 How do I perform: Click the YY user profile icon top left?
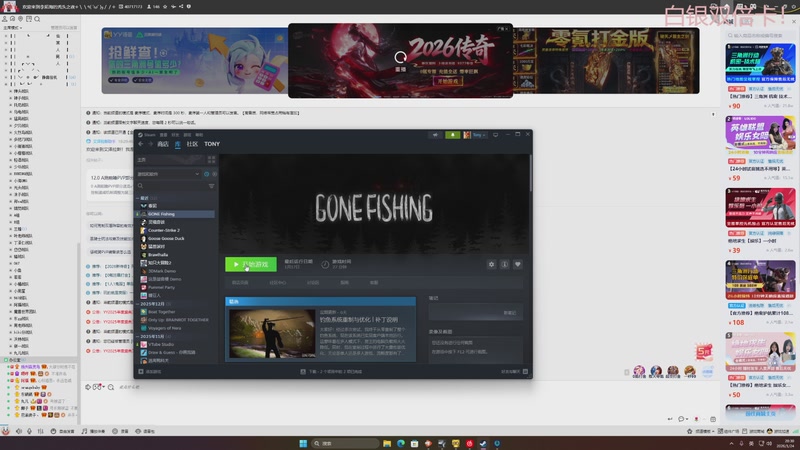(5, 19)
